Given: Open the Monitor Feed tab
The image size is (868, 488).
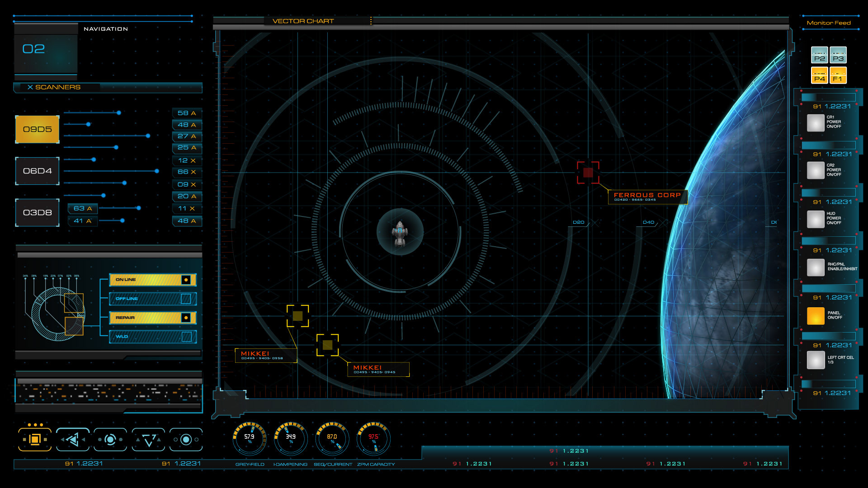Looking at the screenshot, I should [828, 23].
